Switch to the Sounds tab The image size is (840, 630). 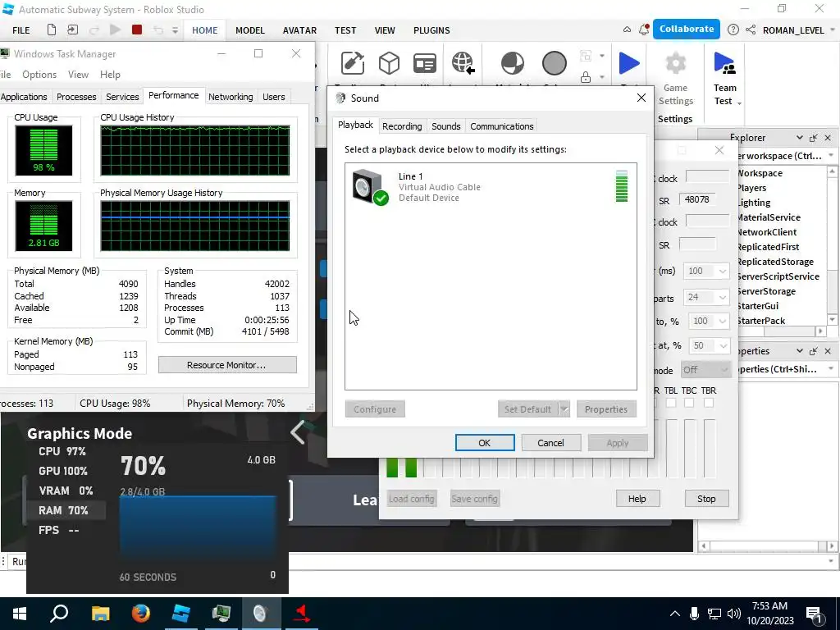tap(445, 126)
